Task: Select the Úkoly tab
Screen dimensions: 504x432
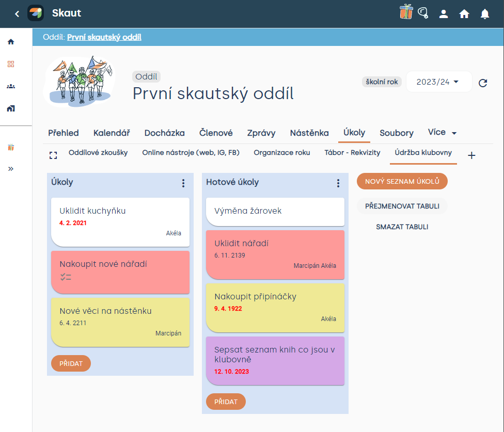Action: [x=354, y=132]
